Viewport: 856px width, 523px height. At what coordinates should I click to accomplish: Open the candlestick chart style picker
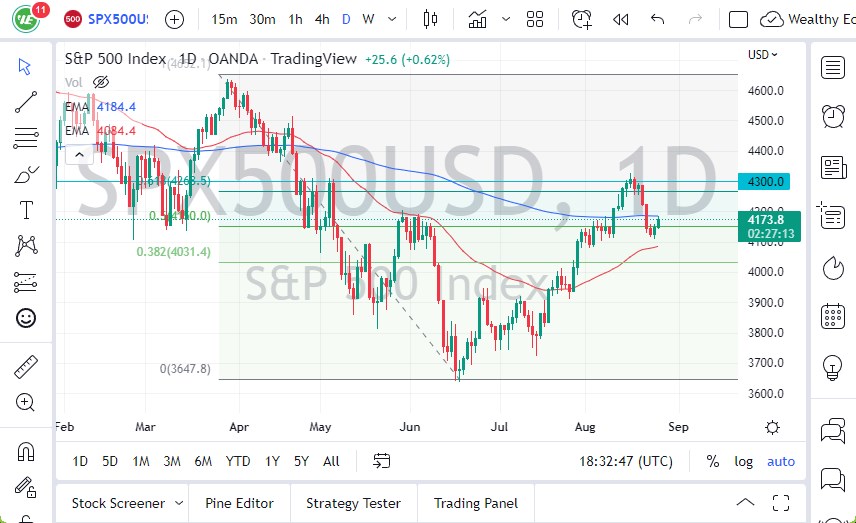431,19
